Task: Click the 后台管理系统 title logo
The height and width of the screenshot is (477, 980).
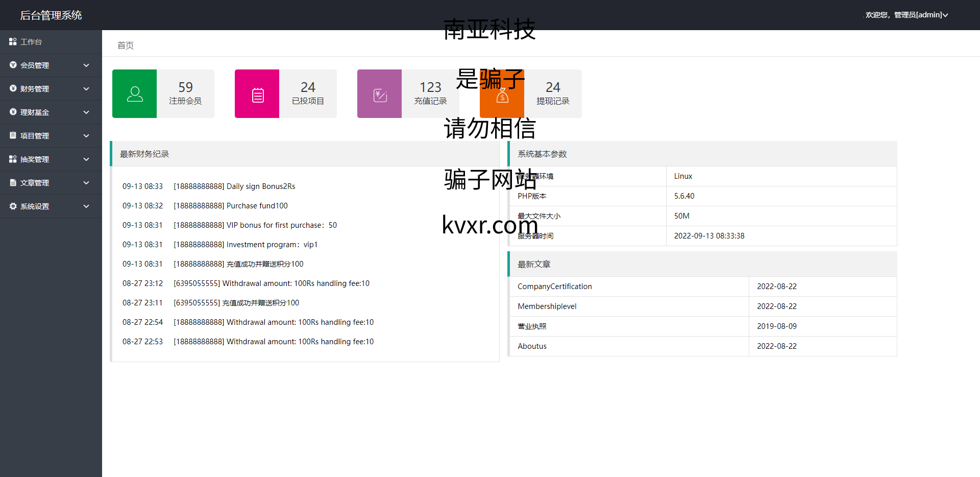Action: tap(51, 15)
